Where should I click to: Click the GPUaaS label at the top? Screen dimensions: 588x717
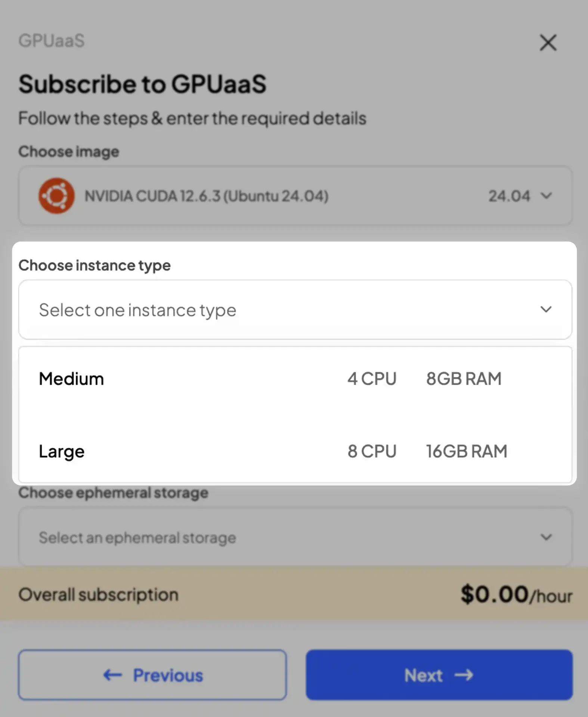52,41
